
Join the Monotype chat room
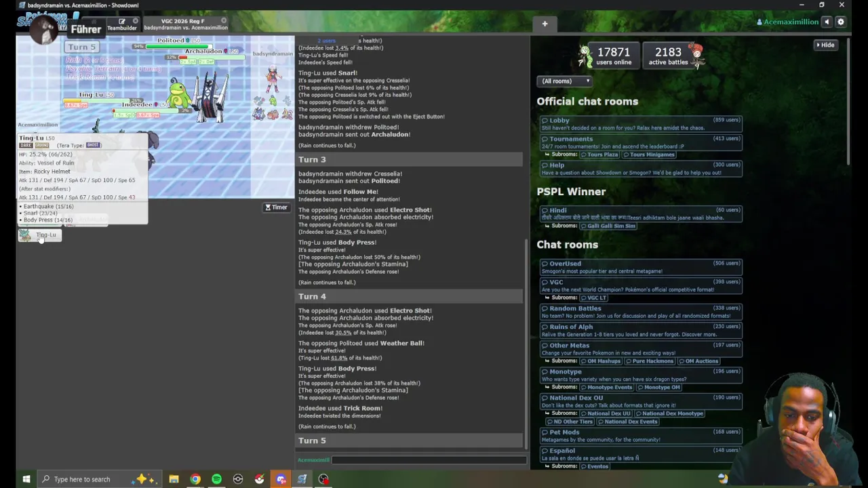(x=641, y=375)
